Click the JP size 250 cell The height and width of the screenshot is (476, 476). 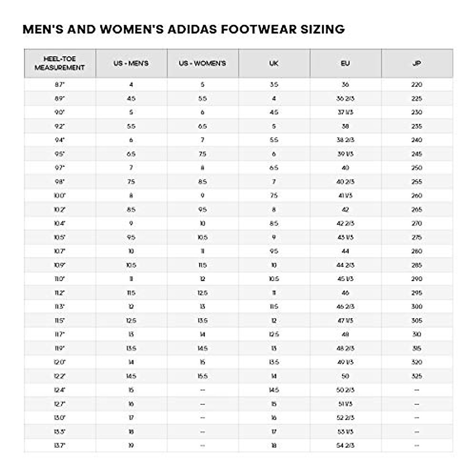tap(416, 168)
